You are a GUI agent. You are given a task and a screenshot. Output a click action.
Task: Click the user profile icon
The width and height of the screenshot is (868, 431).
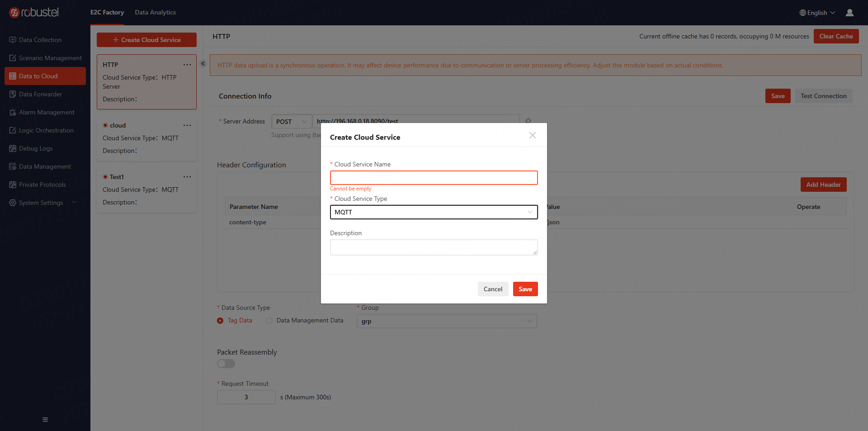849,13
